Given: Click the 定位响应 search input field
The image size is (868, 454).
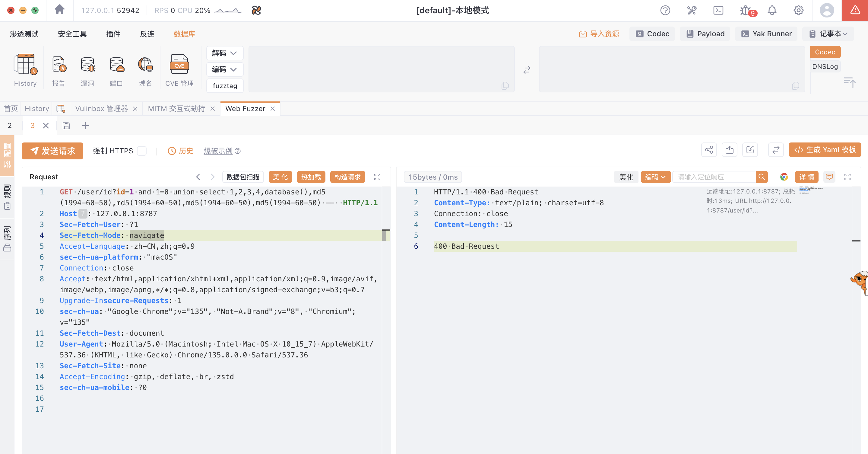Looking at the screenshot, I should [713, 177].
